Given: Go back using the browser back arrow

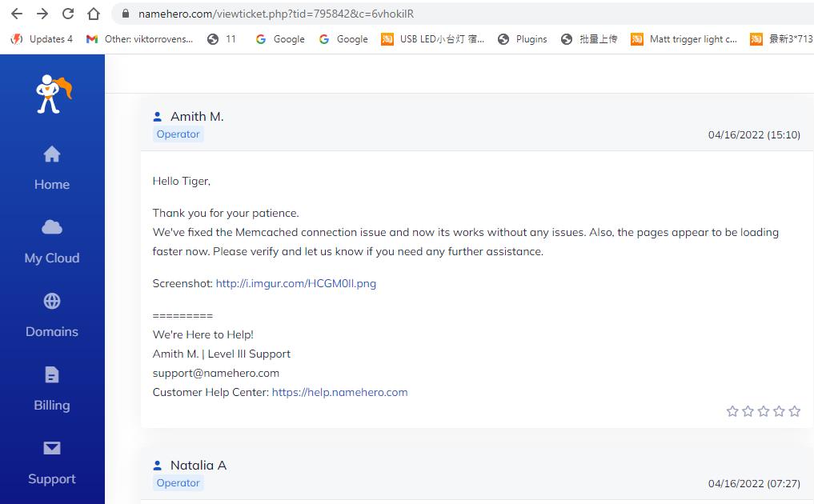Looking at the screenshot, I should tap(17, 14).
